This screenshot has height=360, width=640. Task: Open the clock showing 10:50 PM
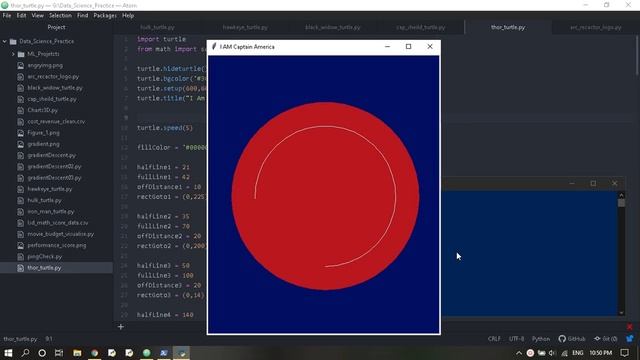(600, 353)
